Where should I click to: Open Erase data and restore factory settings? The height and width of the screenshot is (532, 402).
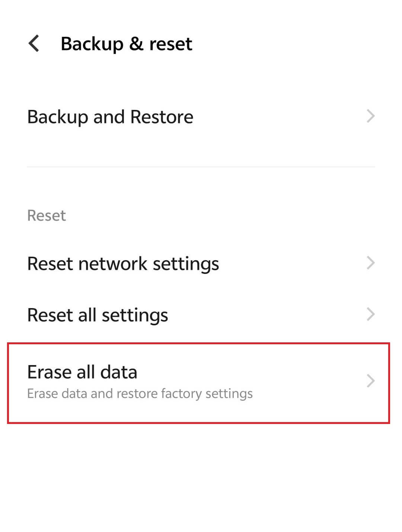139,393
